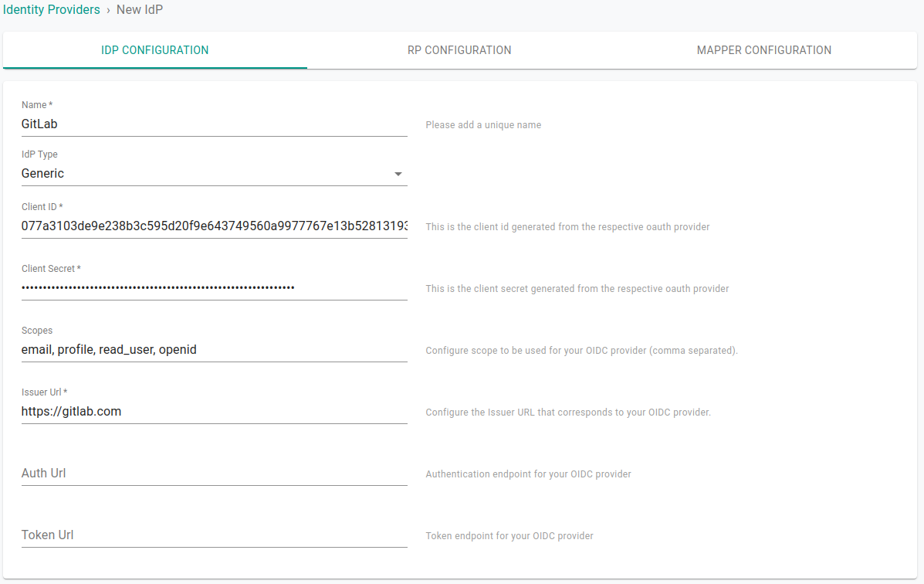Edit the Scopes input field
Screen dimensions: 924x584
pos(214,350)
